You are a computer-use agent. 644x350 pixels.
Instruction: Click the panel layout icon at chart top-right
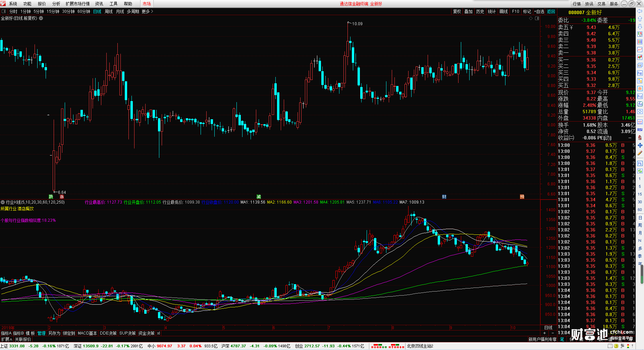click(537, 18)
